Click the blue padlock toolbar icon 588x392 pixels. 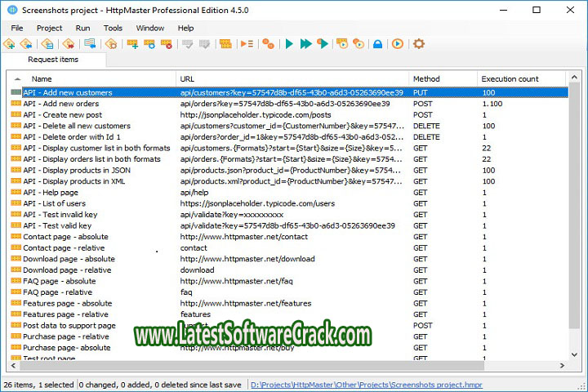pyautogui.click(x=377, y=44)
